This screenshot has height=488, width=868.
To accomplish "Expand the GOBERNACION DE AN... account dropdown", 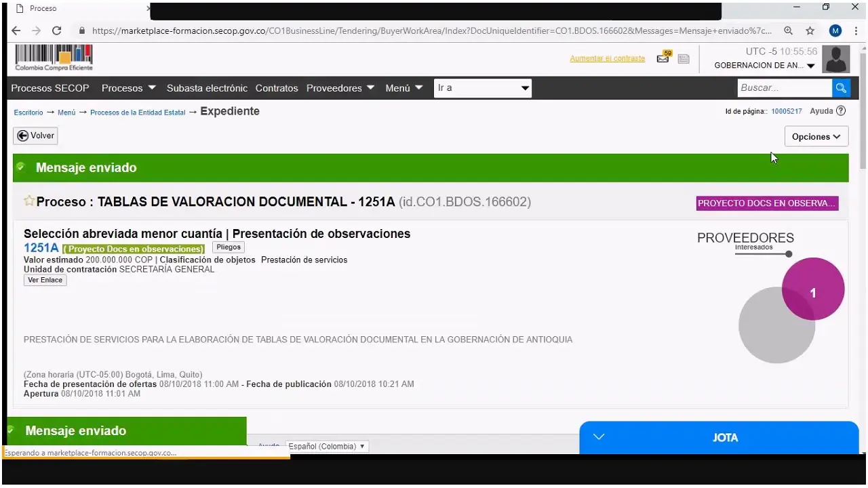I will tap(765, 66).
